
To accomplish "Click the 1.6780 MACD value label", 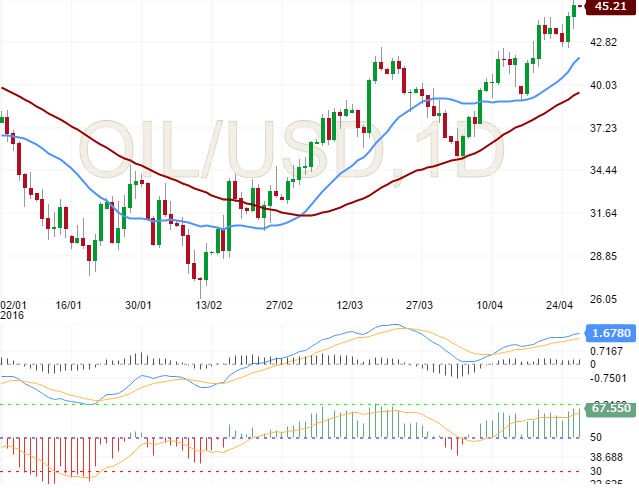I will pos(610,333).
